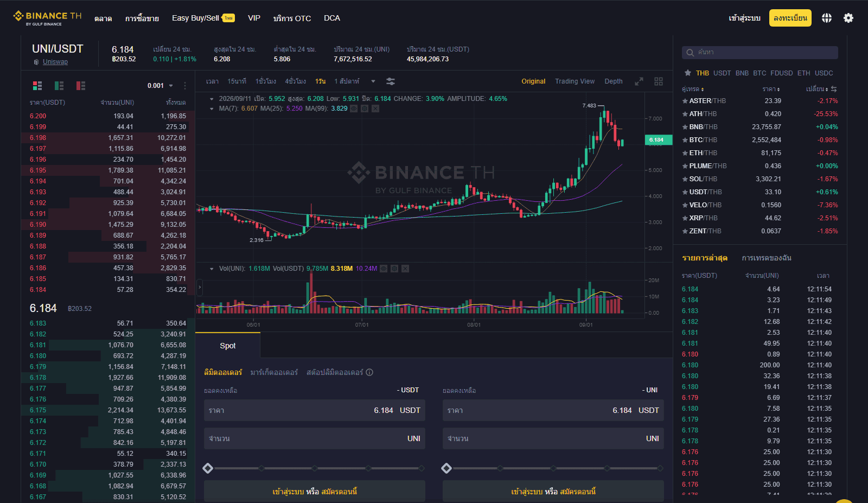Screen dimensions: 868x503
Task: Switch chart to Trading View tab
Action: point(575,81)
